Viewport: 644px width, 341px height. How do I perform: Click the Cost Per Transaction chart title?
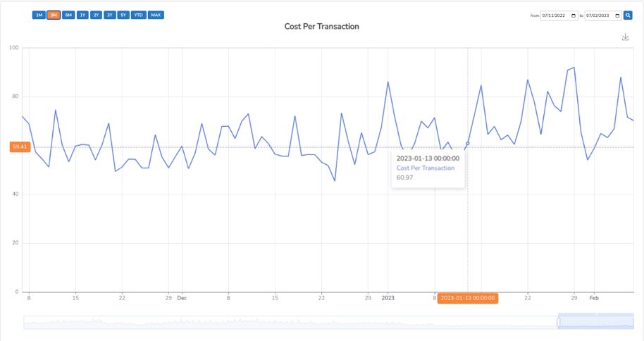pyautogui.click(x=322, y=27)
